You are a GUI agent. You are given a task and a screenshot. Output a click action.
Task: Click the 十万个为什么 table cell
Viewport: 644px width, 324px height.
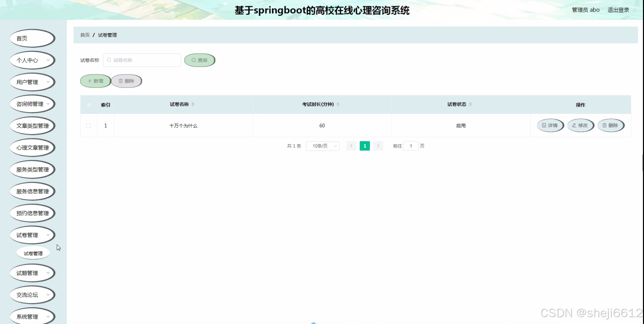click(x=183, y=126)
